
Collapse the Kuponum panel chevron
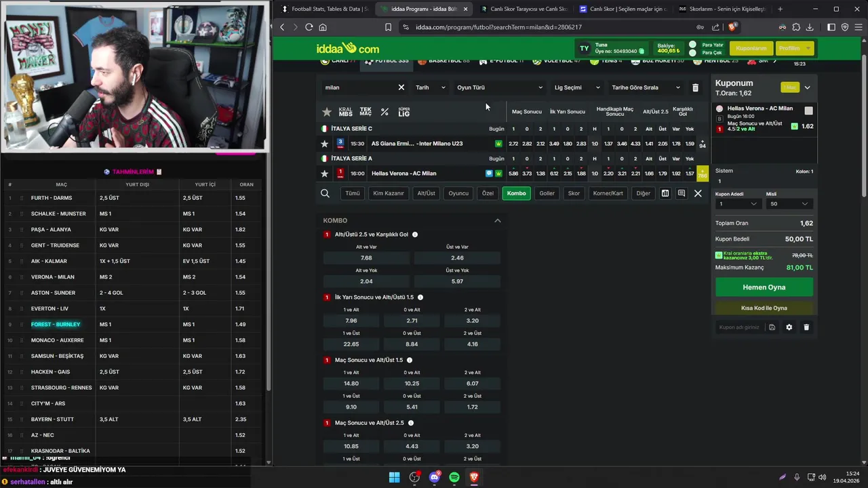[807, 87]
